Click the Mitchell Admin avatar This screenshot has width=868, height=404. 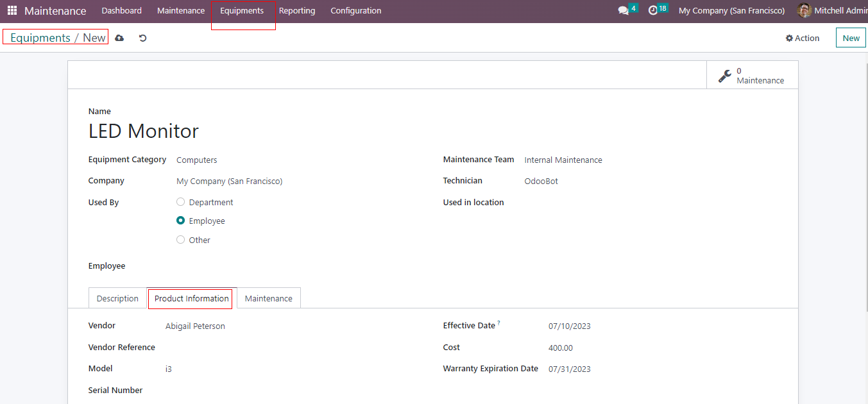[x=804, y=11]
